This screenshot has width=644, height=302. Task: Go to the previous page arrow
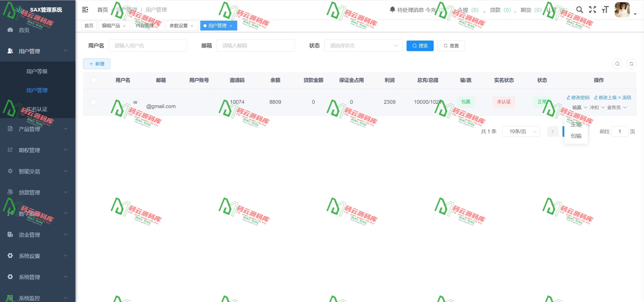point(553,131)
